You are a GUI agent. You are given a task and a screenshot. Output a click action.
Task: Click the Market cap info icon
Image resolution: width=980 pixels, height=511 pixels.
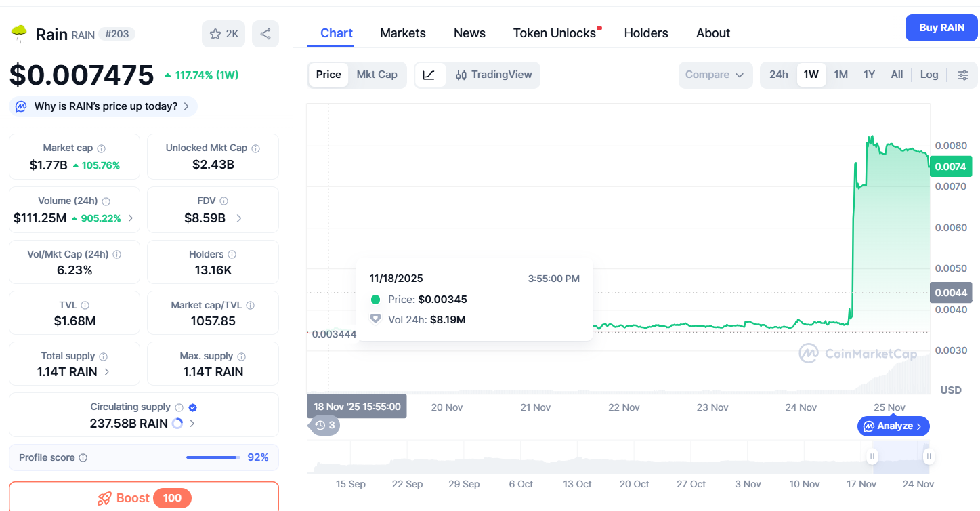102,148
